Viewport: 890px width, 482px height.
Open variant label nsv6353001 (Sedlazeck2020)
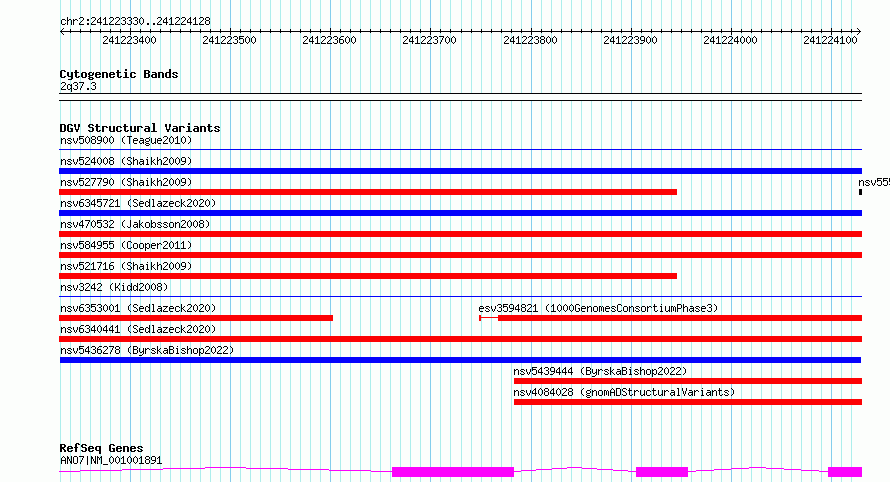coord(138,308)
